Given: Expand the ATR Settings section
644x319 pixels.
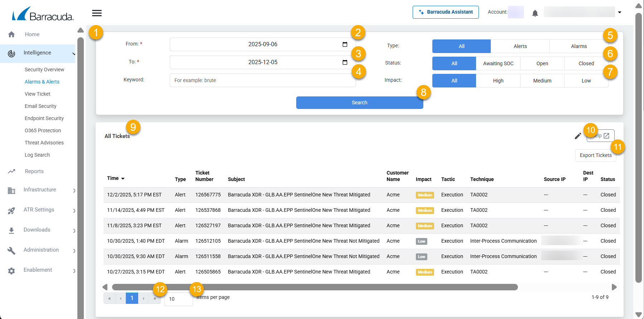Looking at the screenshot, I should [74, 211].
